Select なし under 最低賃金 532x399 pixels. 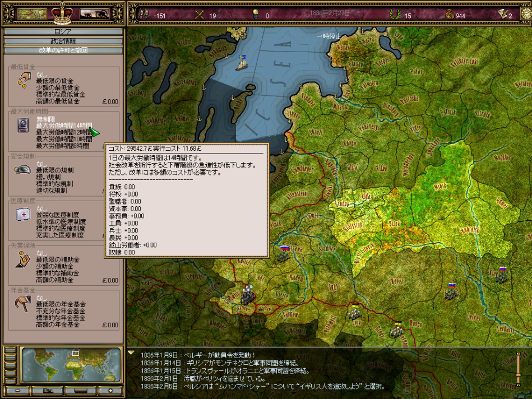click(41, 75)
